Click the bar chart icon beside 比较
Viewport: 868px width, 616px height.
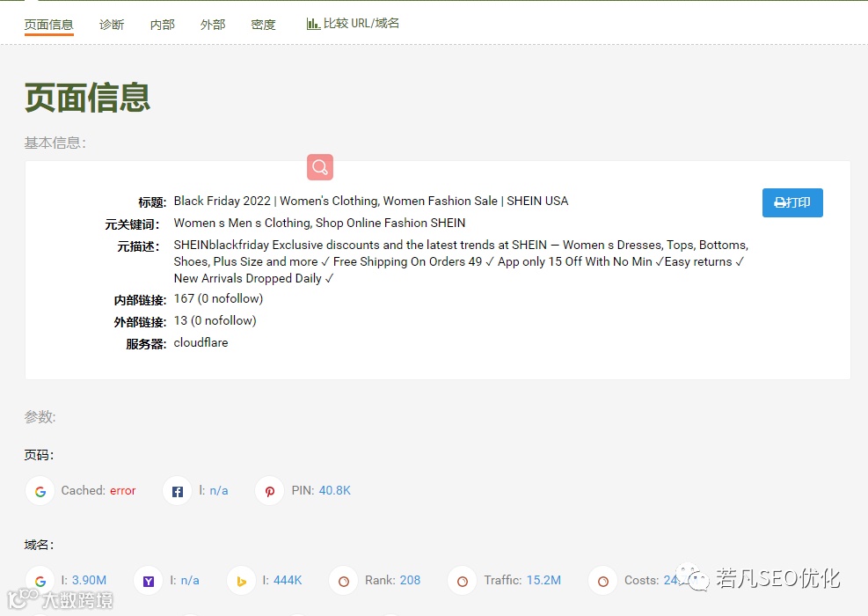coord(313,24)
